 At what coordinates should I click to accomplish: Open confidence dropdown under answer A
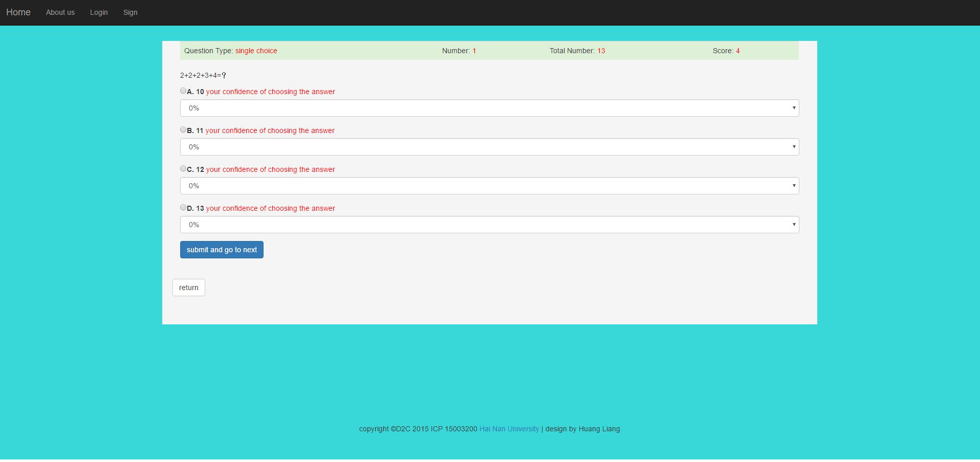[489, 108]
